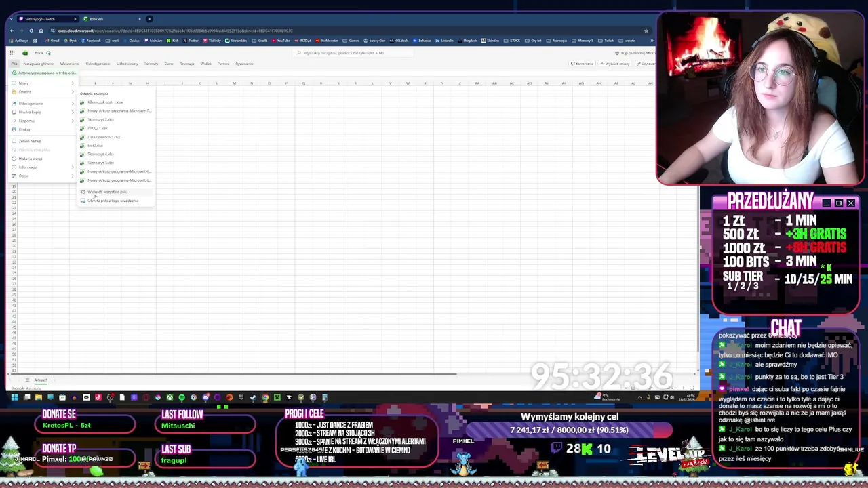This screenshot has height=488, width=868.
Task: Expand the Informacje submenu arrow
Action: coord(73,167)
